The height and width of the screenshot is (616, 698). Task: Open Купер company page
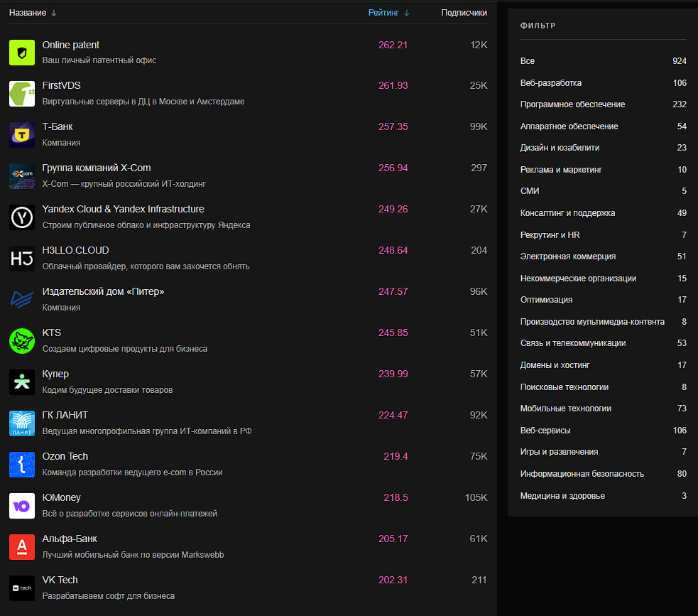(55, 374)
